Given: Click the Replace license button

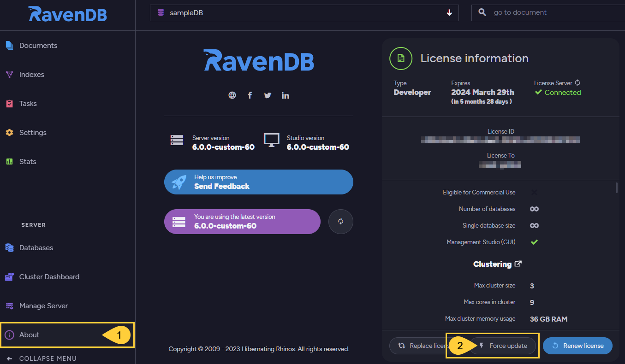Looking at the screenshot, I should pyautogui.click(x=420, y=346).
